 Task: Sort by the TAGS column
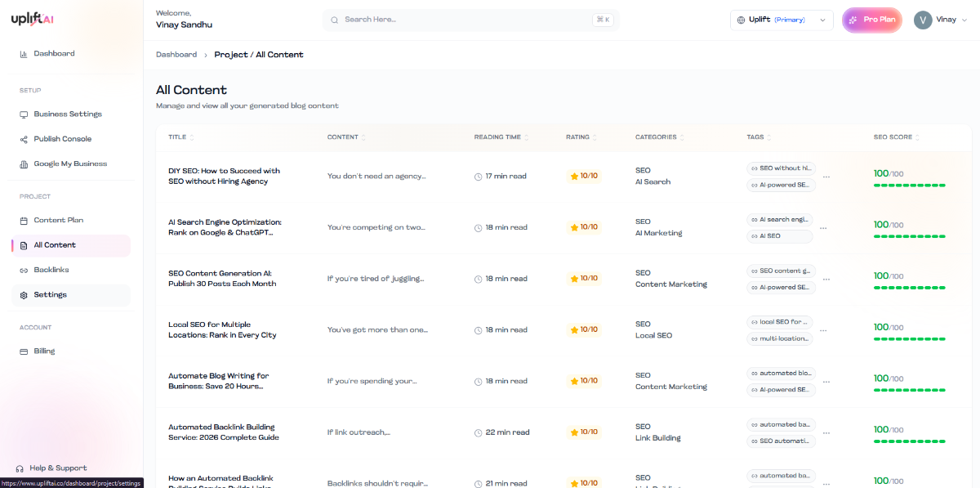759,137
